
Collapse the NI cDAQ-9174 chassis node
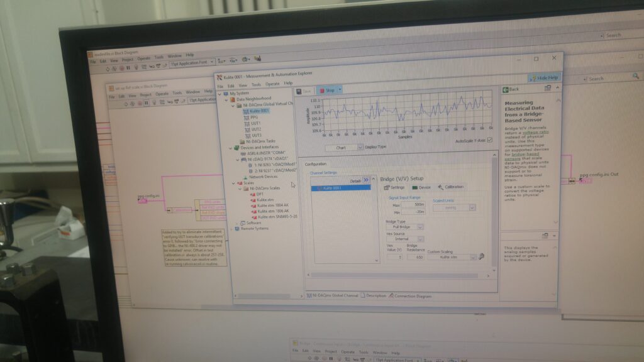click(x=237, y=159)
